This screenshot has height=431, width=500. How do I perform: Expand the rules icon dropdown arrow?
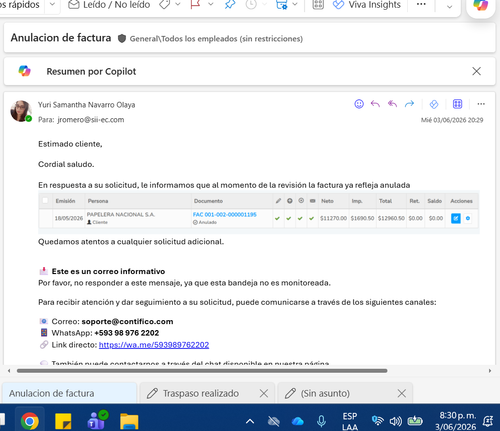[295, 4]
